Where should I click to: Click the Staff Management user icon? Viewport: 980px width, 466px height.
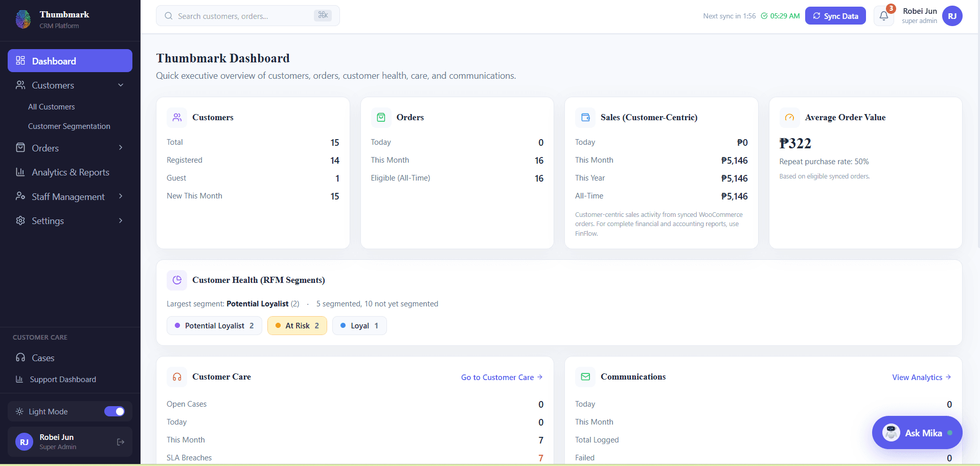click(x=20, y=196)
